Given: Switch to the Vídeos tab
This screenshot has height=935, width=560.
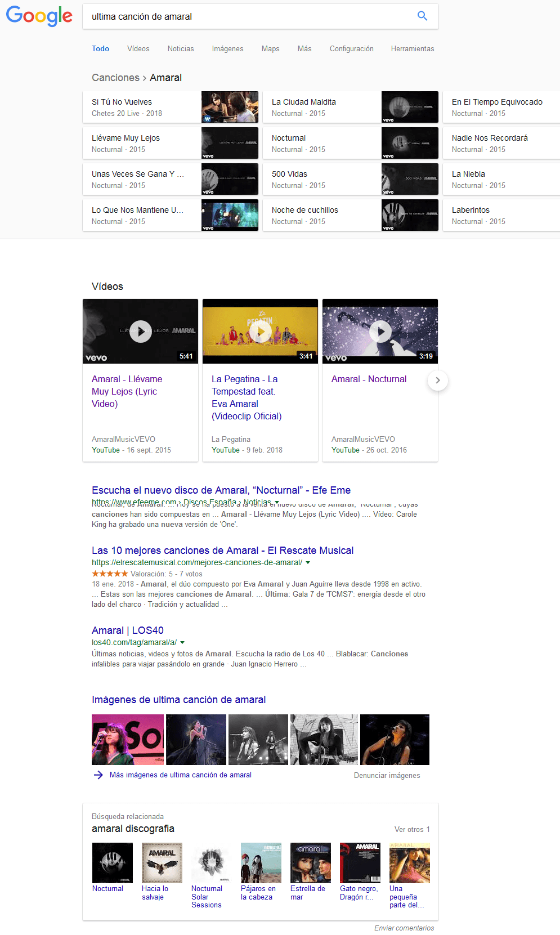Looking at the screenshot, I should pyautogui.click(x=138, y=48).
